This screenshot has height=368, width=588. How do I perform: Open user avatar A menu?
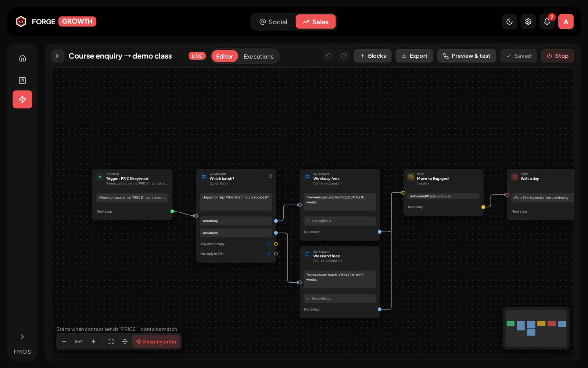(566, 22)
